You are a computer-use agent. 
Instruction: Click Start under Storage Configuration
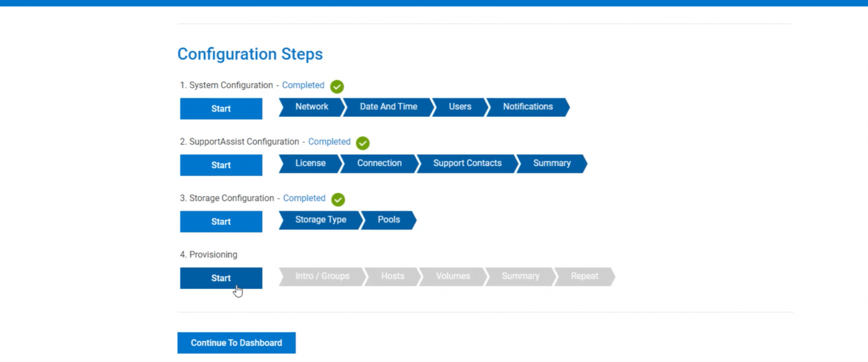click(221, 222)
